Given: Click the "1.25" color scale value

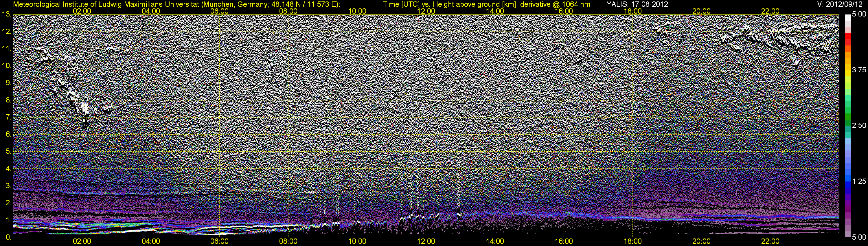Looking at the screenshot, I should [859, 181].
